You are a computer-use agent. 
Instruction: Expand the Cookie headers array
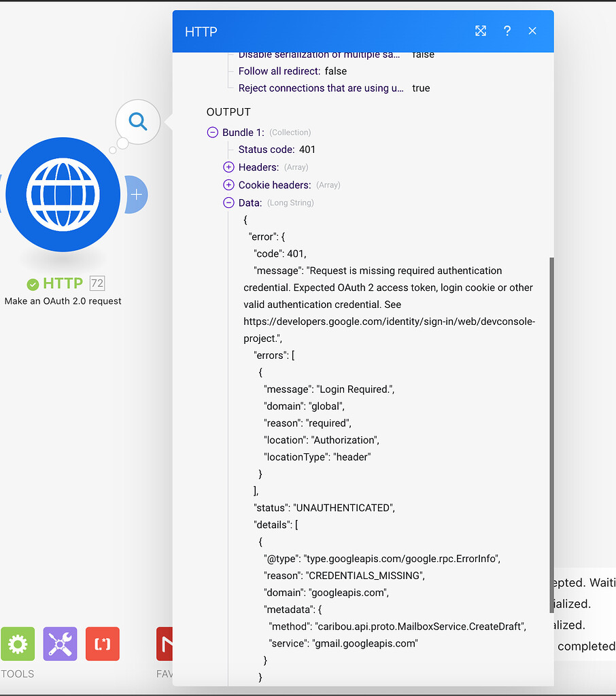tap(228, 184)
